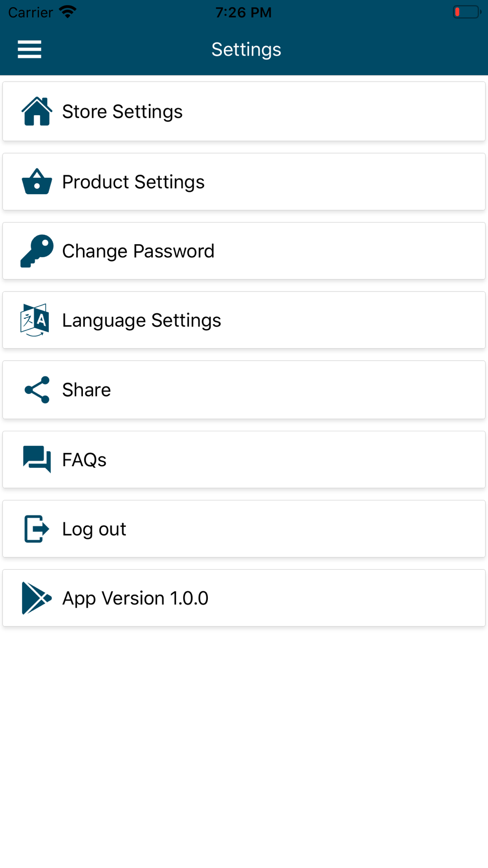Tap the battery indicator in status bar

tap(467, 12)
